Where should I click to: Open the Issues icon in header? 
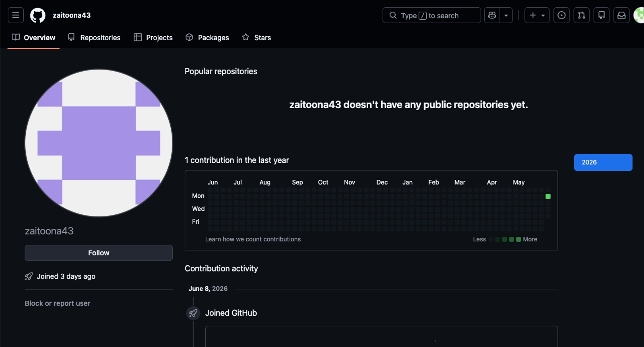pos(561,15)
